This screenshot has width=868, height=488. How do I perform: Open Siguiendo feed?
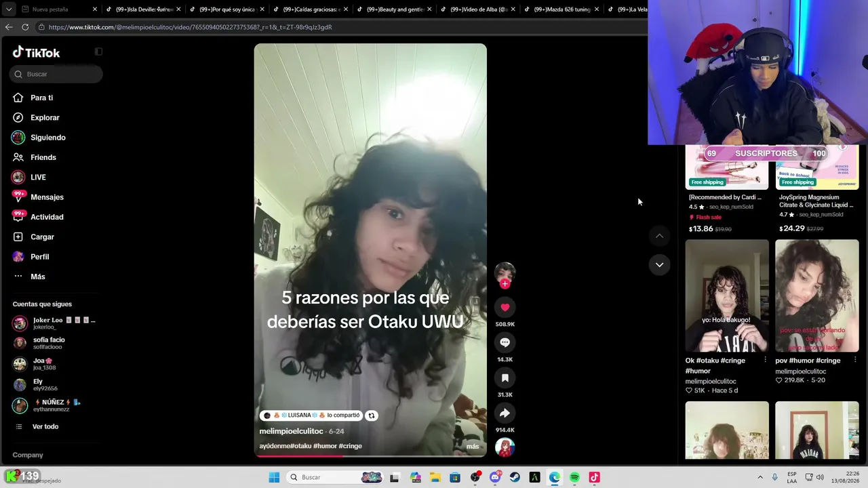47,138
